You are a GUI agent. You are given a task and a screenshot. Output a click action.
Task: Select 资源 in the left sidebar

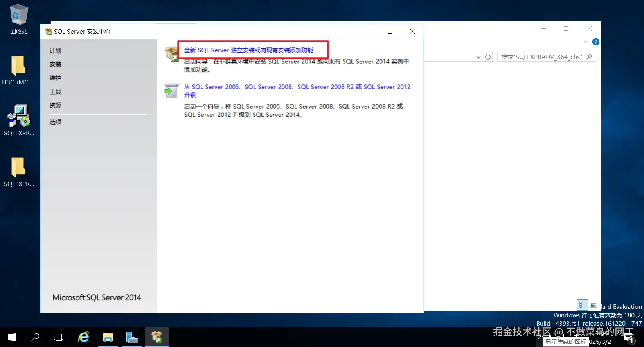55,105
